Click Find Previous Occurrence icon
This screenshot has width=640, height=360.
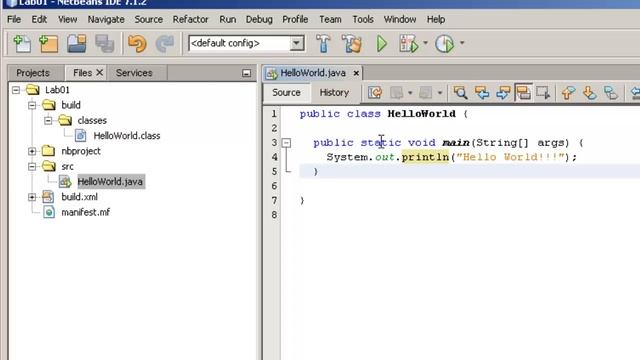(x=482, y=93)
